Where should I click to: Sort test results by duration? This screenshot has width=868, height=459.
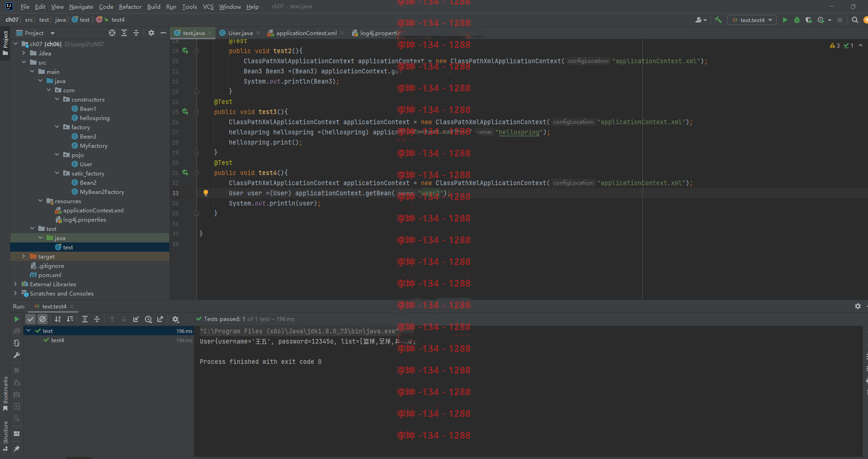(70, 319)
